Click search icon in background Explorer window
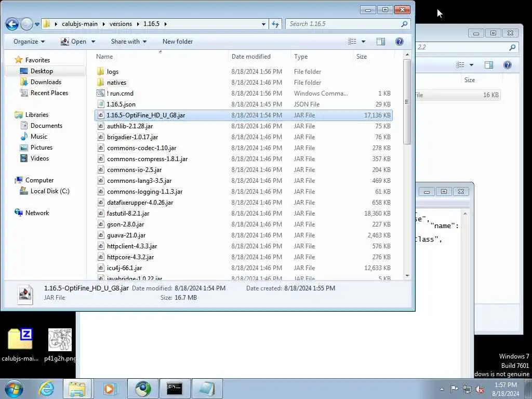532x399 pixels. click(x=512, y=47)
